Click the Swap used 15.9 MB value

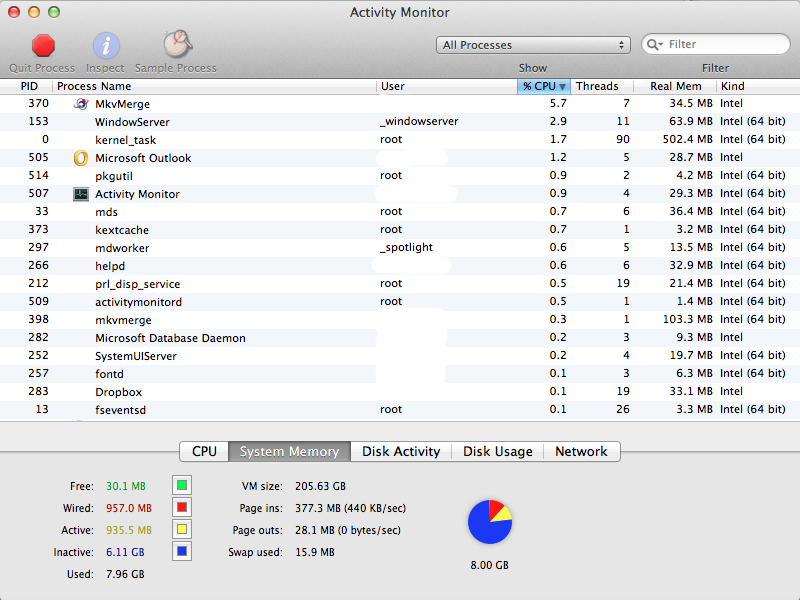click(x=315, y=553)
